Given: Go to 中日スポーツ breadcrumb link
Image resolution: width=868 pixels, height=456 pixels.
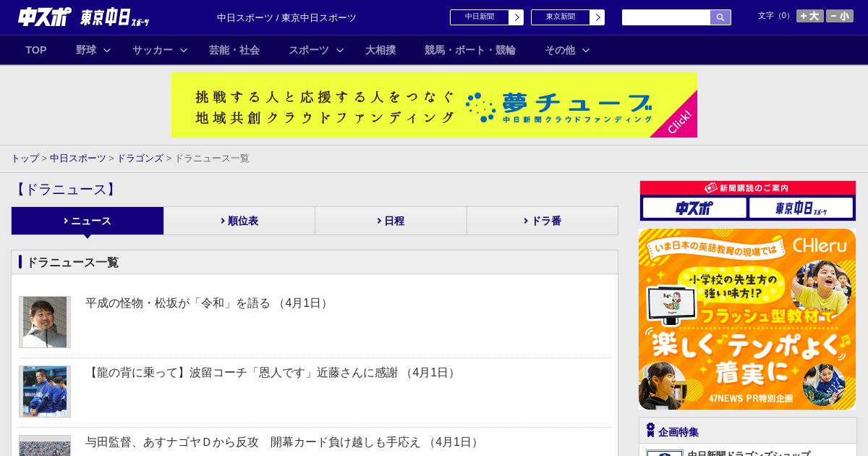Looking at the screenshot, I should tap(78, 158).
